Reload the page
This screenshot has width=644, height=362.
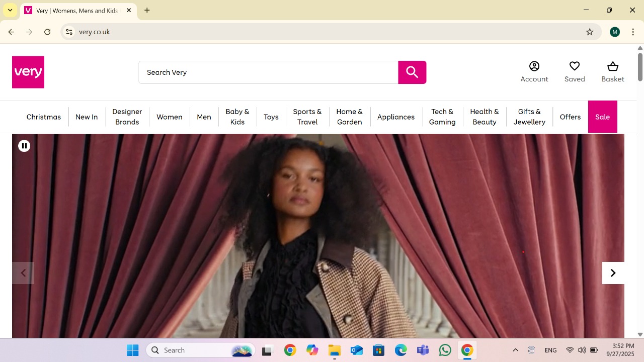(x=47, y=32)
